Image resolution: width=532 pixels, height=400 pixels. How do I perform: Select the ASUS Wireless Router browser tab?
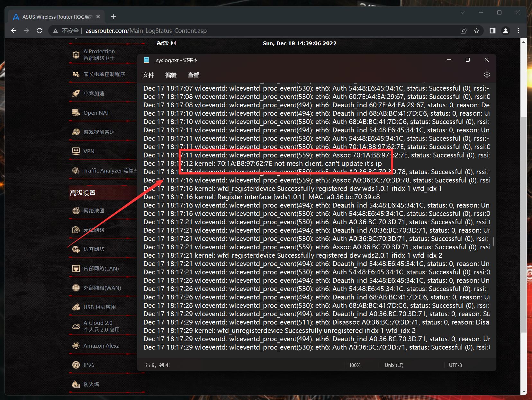tap(56, 17)
